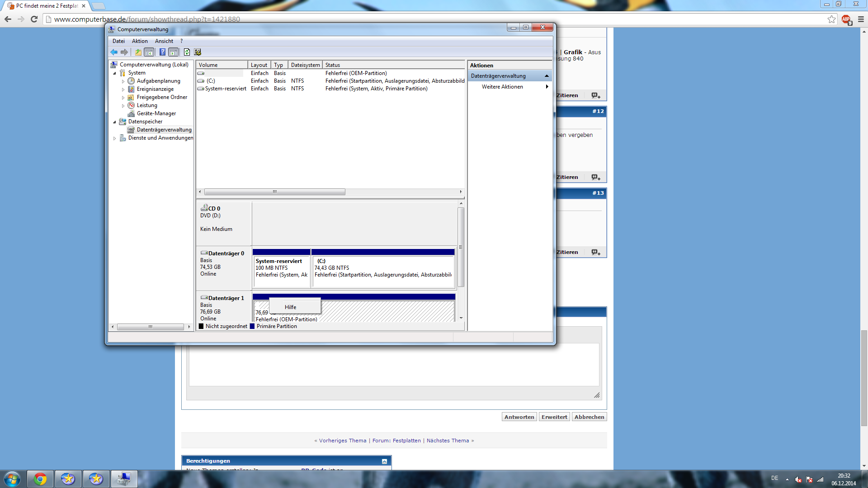This screenshot has height=488, width=868.
Task: Open Chrome from the Windows taskbar
Action: tap(40, 479)
